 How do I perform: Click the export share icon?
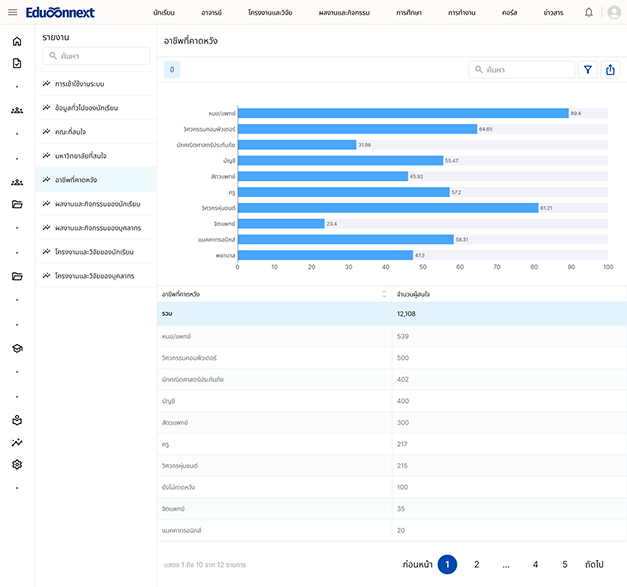611,70
